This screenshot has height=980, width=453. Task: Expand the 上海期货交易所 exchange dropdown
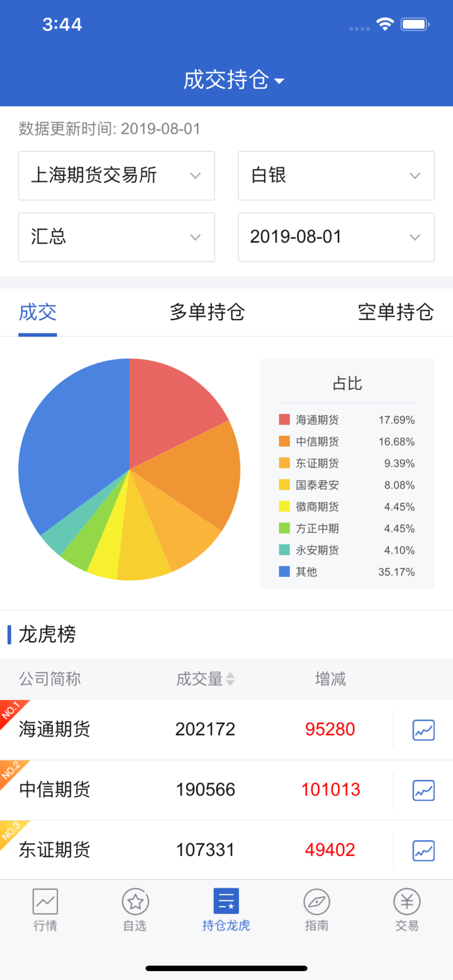coord(116,175)
